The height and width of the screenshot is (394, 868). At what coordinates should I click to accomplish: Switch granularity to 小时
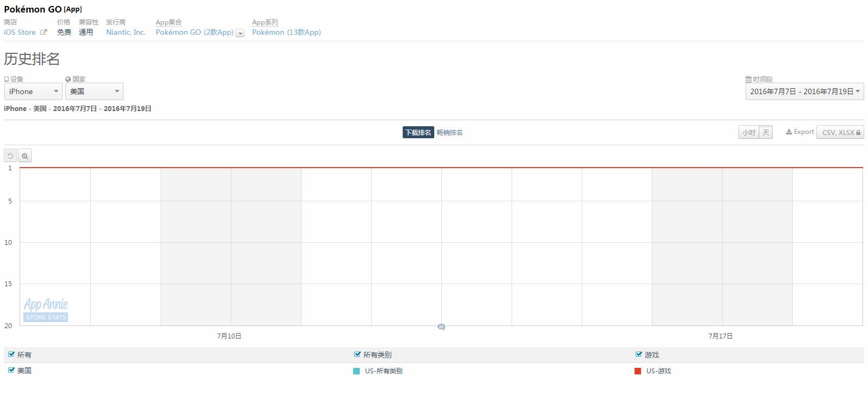[x=749, y=132]
